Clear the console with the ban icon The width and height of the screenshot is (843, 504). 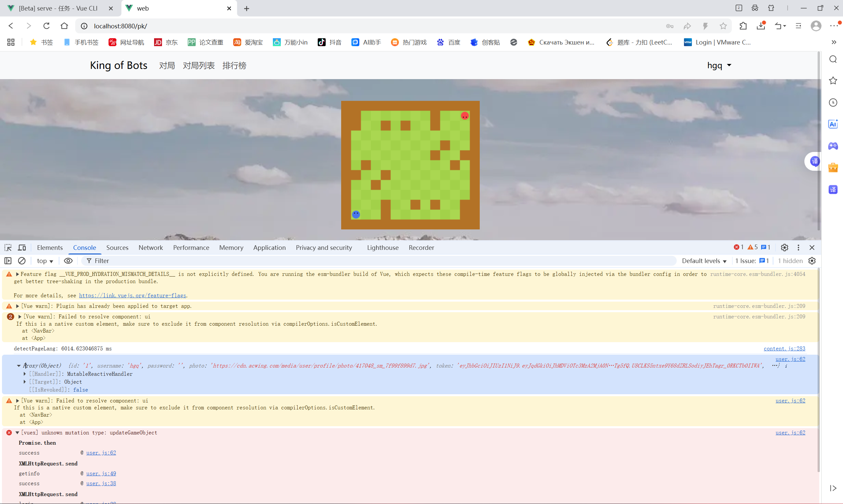coord(22,261)
